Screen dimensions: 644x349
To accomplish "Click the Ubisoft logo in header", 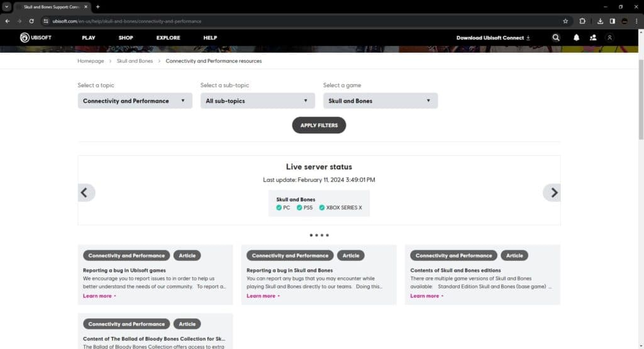I will coord(35,38).
